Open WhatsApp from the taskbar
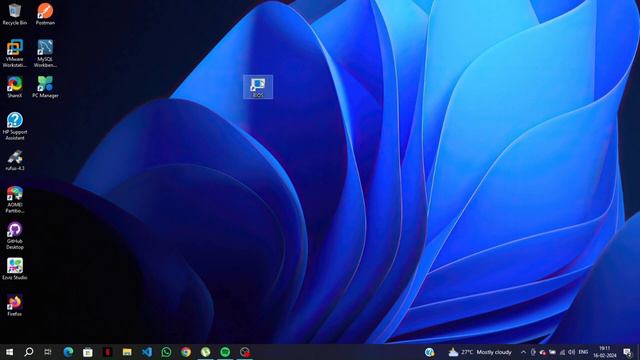The width and height of the screenshot is (640, 360). [x=166, y=352]
